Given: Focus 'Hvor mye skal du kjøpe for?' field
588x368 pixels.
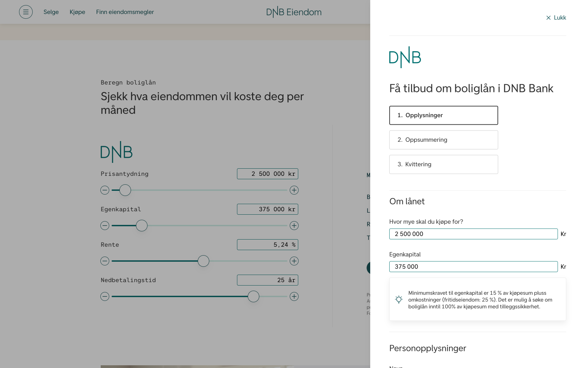Looking at the screenshot, I should [473, 234].
